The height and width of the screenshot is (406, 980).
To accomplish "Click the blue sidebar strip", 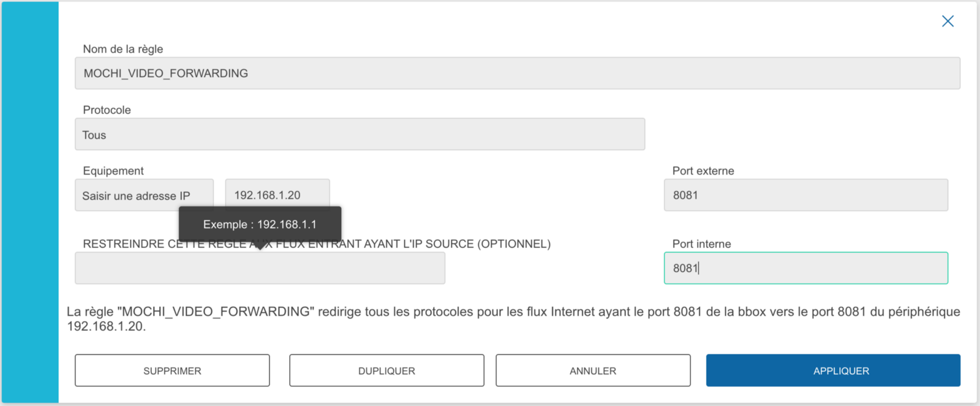I will [x=30, y=202].
